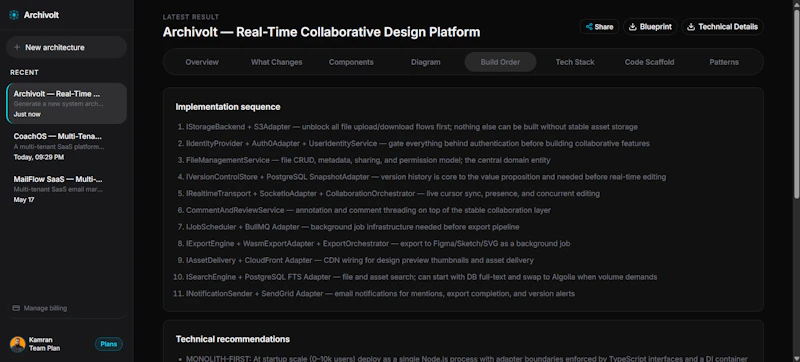Switch to the Tech Stack tab
800x362 pixels.
click(x=575, y=62)
